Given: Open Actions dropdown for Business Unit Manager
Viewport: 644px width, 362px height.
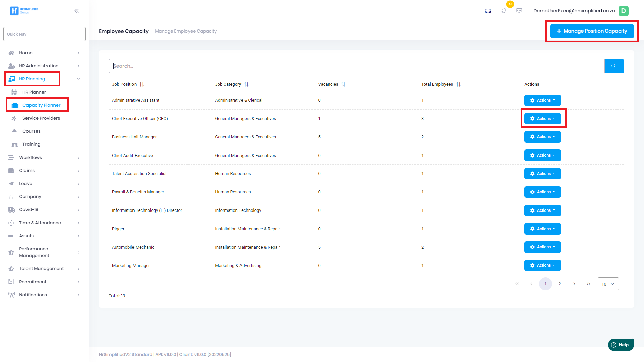Looking at the screenshot, I should tap(542, 137).
